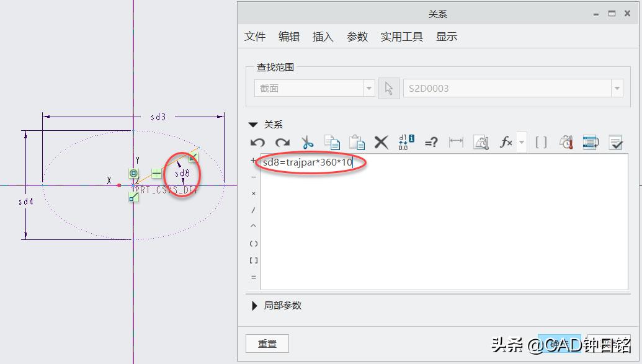Viewport: 642px width, 364px height.
Task: Paste text into the relations editor
Action: pos(359,143)
